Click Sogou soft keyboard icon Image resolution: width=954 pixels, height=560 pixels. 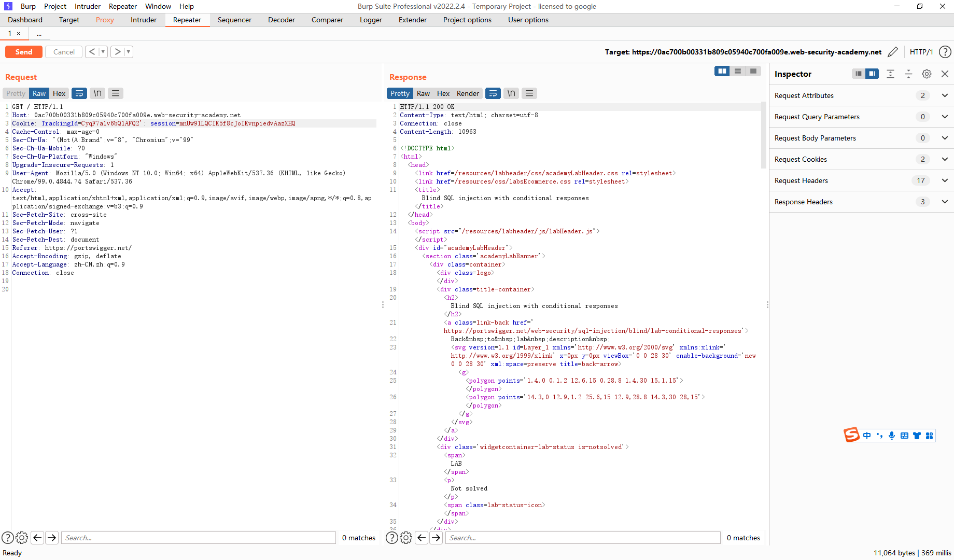point(904,436)
